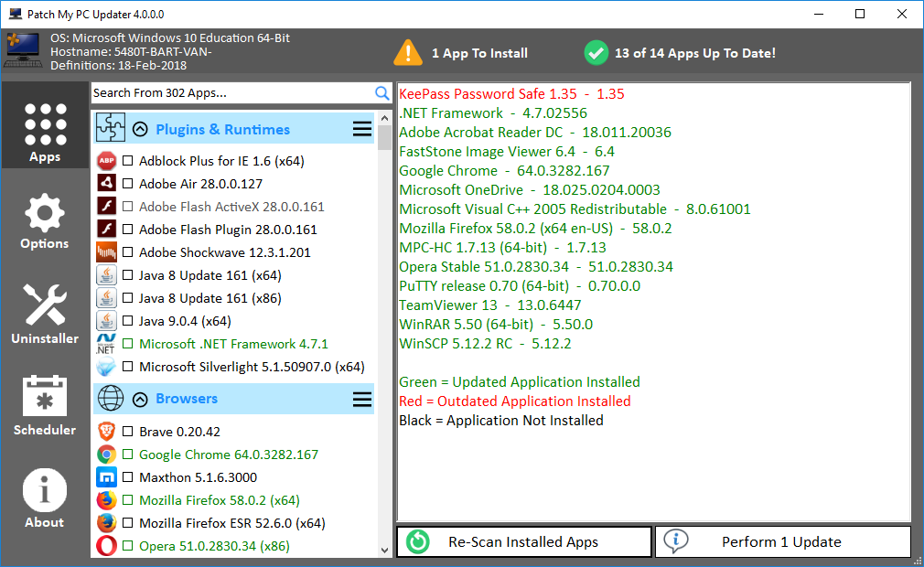The height and width of the screenshot is (567, 924).
Task: Maximize the Patch My PC window
Action: pos(860,14)
